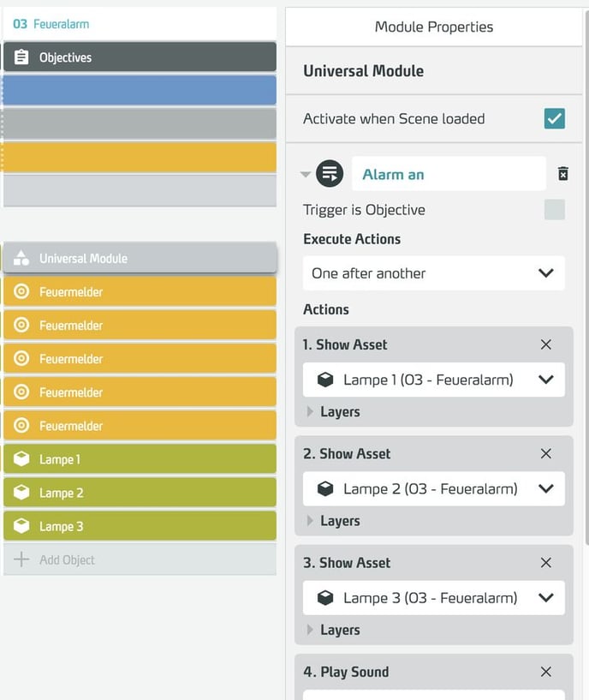Click the Lampe 1 cube icon
Image resolution: width=589 pixels, height=700 pixels.
(x=22, y=459)
